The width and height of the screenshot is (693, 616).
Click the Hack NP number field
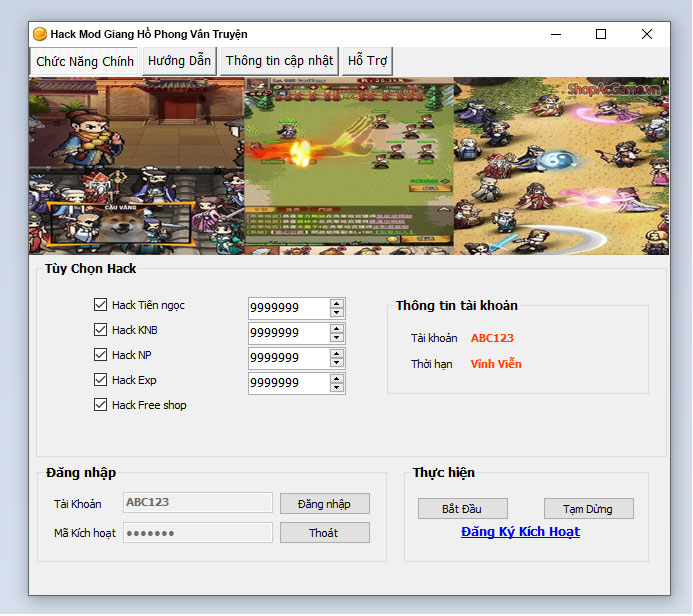[289, 358]
